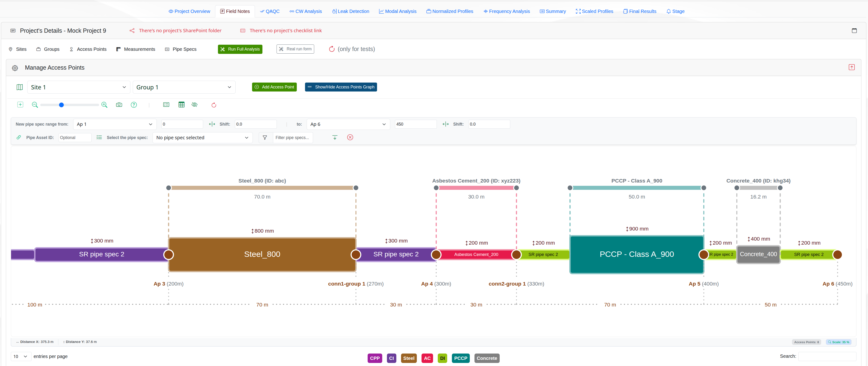Click the green table grid icon

[x=182, y=105]
